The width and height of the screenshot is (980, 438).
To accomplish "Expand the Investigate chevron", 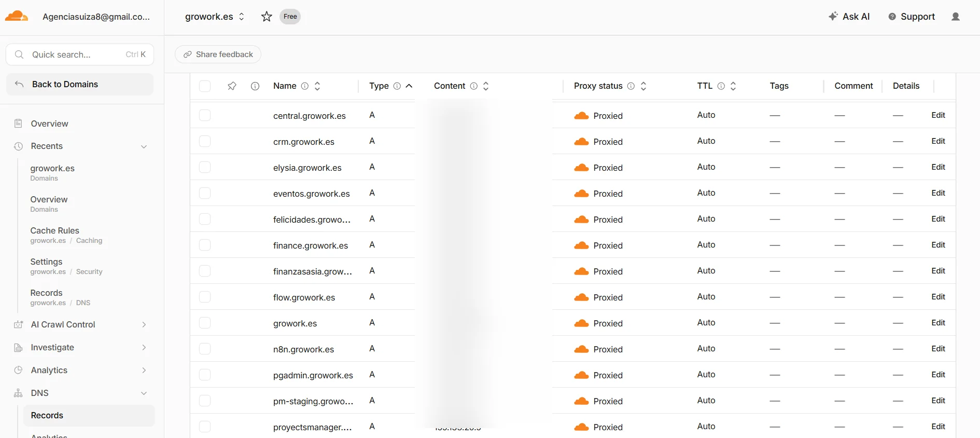I will pyautogui.click(x=144, y=347).
